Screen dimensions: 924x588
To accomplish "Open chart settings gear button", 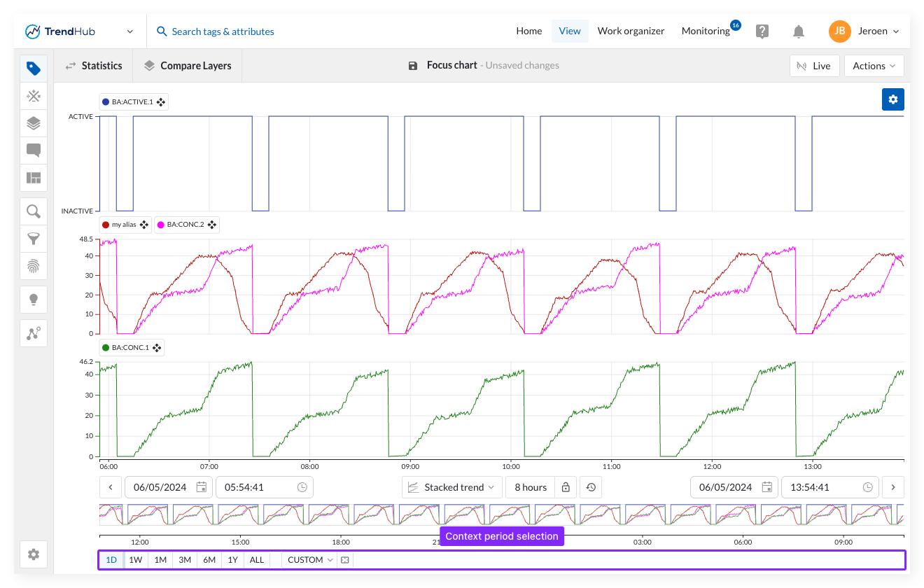I will click(892, 99).
